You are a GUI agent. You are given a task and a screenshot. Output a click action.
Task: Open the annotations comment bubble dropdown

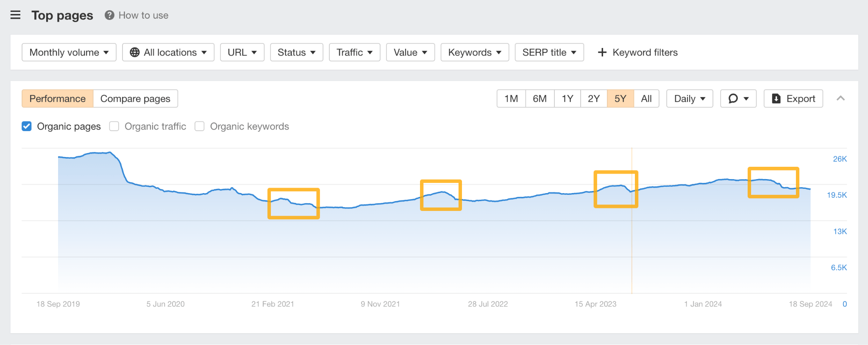pyautogui.click(x=738, y=98)
